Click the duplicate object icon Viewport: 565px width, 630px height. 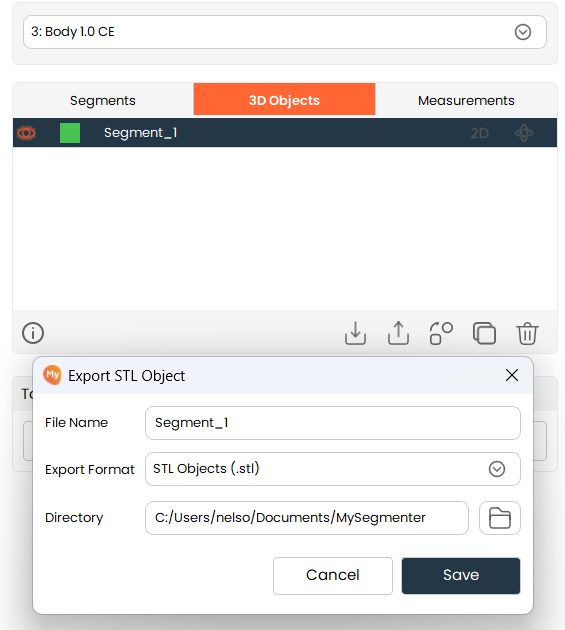(484, 333)
